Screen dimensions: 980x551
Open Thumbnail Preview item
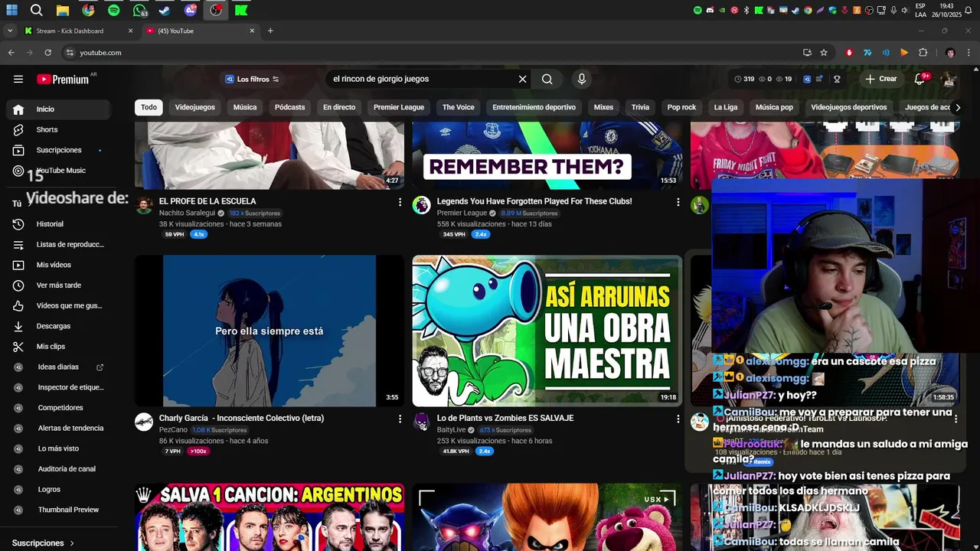(x=60, y=510)
